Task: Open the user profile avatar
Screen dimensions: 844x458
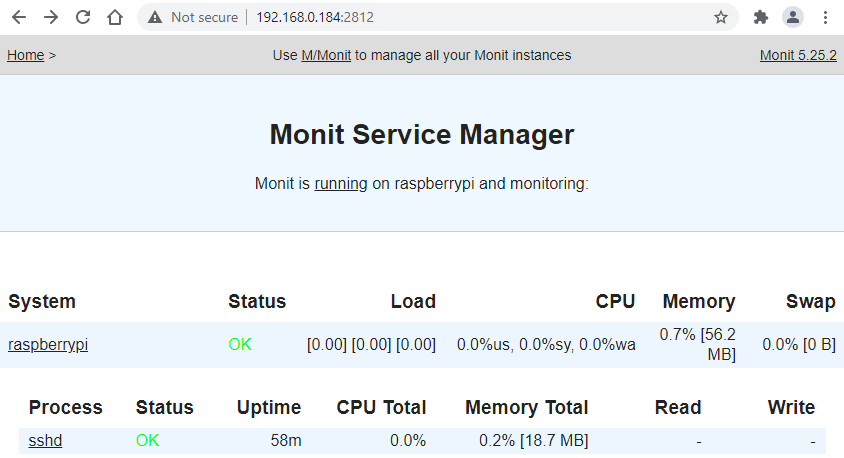Action: pos(793,17)
